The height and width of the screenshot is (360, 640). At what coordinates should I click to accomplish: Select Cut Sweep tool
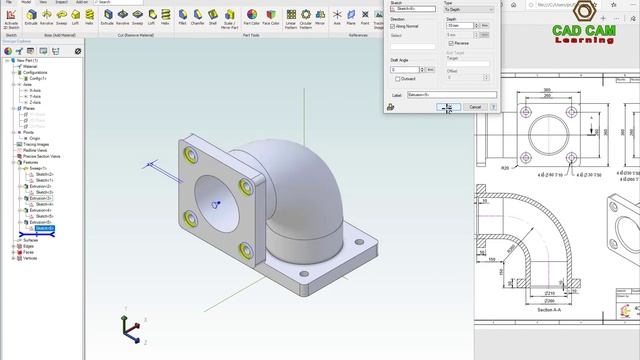pyautogui.click(x=138, y=18)
